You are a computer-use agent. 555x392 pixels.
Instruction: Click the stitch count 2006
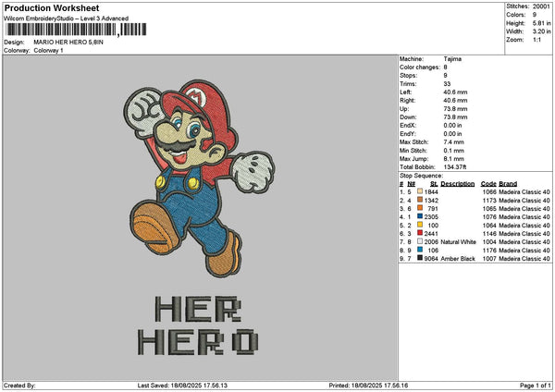click(431, 242)
